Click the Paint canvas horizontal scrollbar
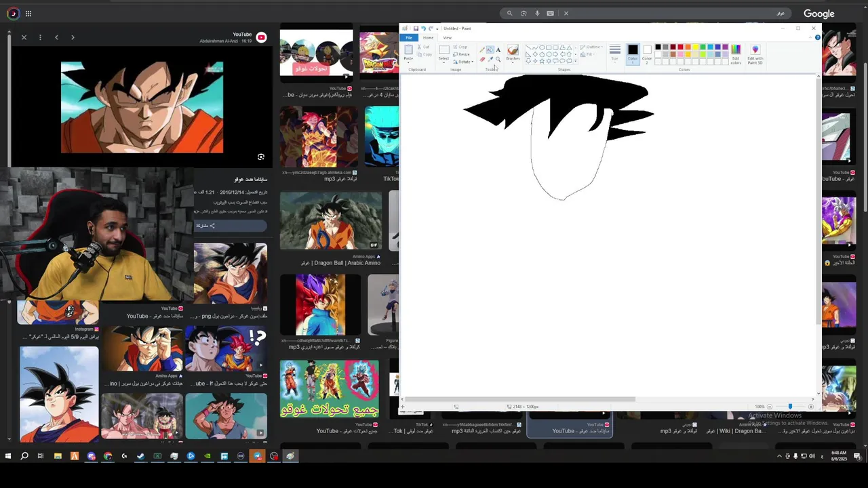This screenshot has width=868, height=488. pyautogui.click(x=519, y=399)
